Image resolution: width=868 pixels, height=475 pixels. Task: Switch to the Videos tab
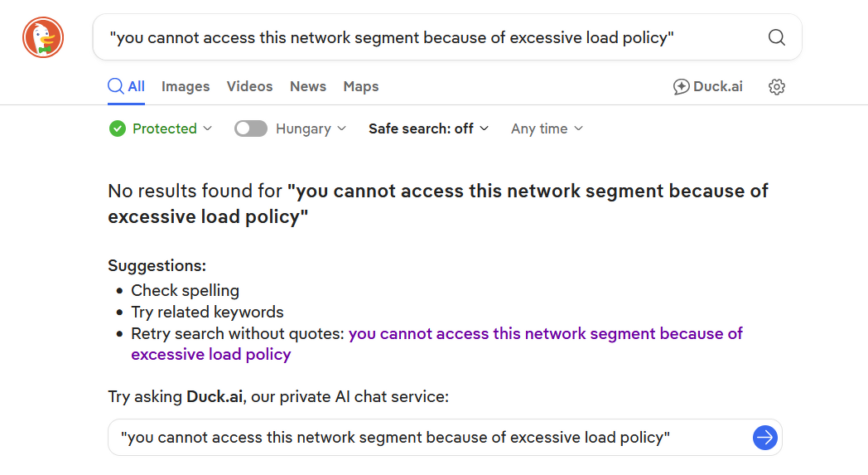(x=249, y=86)
